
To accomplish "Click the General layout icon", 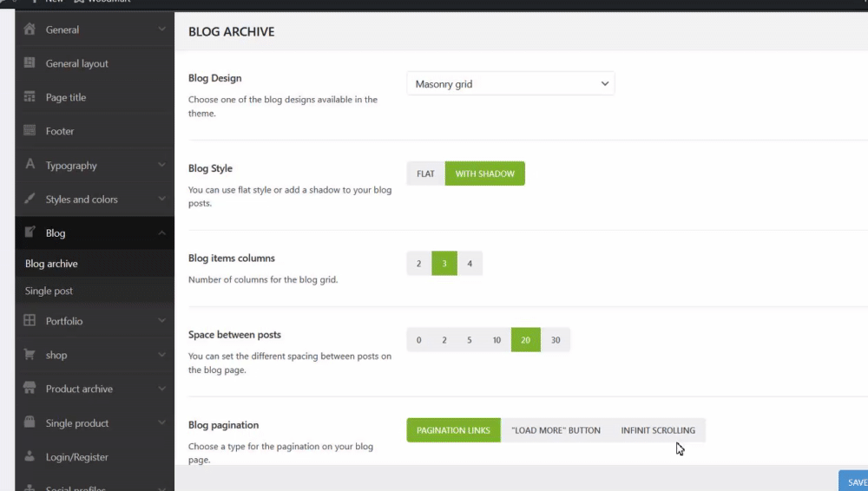I will pyautogui.click(x=30, y=62).
